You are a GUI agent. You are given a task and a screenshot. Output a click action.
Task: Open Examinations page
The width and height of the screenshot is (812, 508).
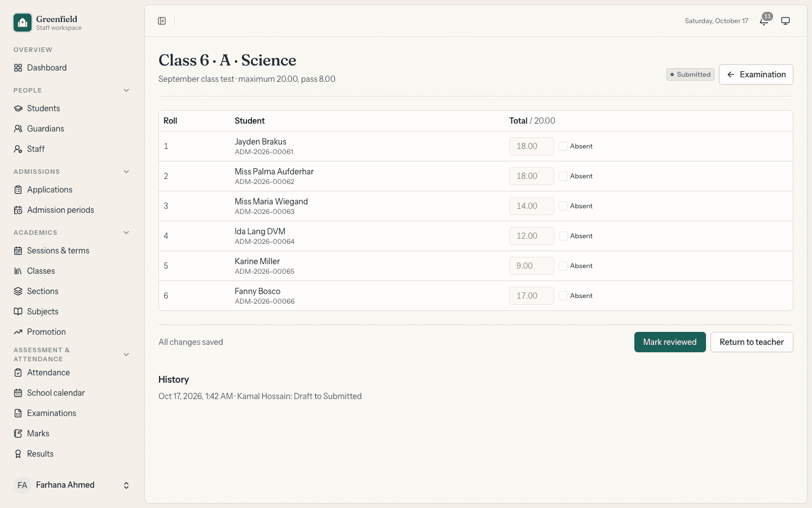click(x=72, y=413)
